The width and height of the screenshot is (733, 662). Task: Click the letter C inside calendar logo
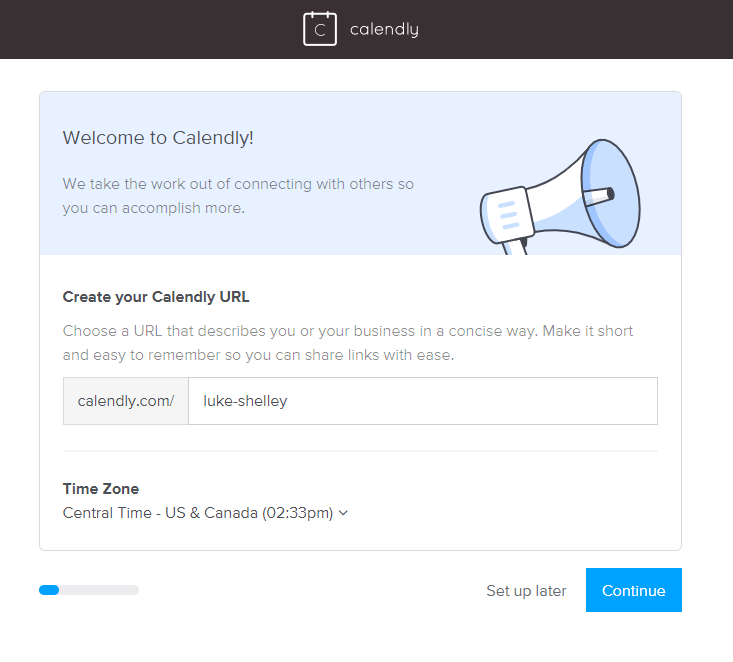point(320,30)
